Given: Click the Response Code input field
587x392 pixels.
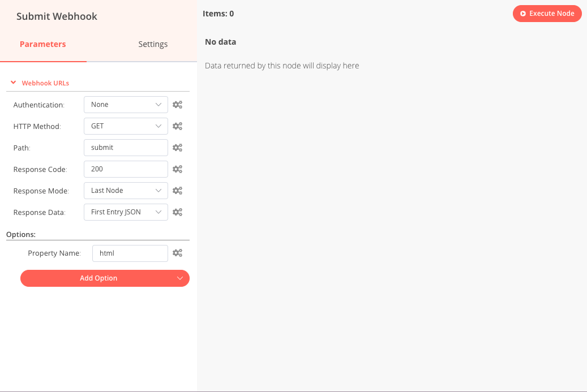Looking at the screenshot, I should [x=125, y=169].
